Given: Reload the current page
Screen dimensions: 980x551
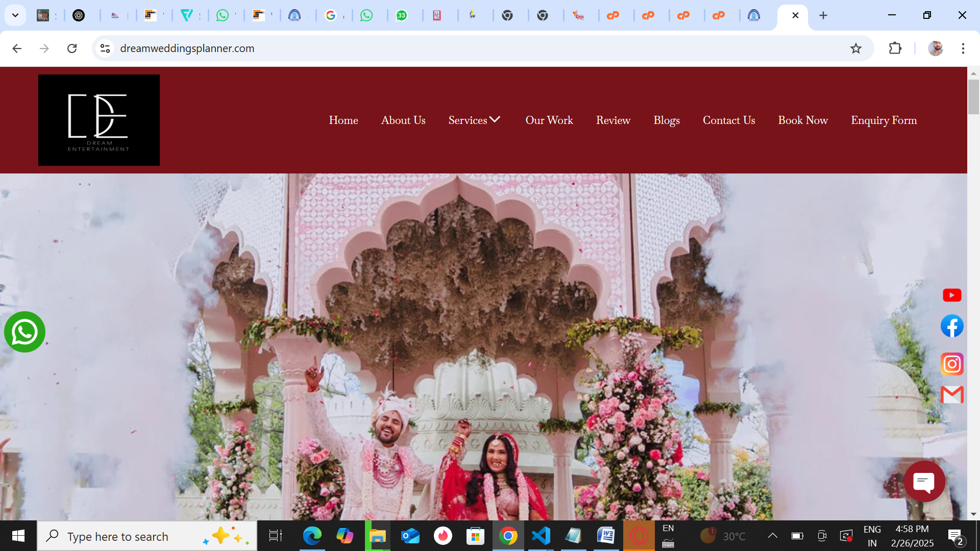Looking at the screenshot, I should pyautogui.click(x=72, y=48).
